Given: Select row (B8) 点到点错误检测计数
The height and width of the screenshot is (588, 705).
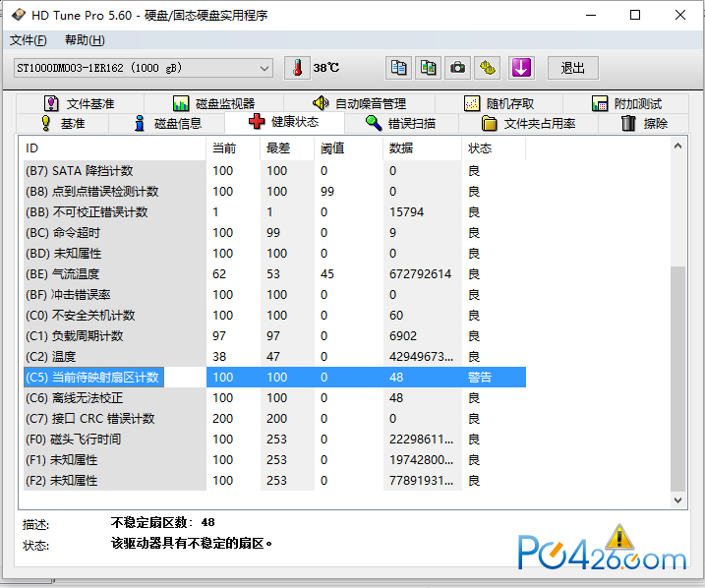Looking at the screenshot, I should click(274, 192).
